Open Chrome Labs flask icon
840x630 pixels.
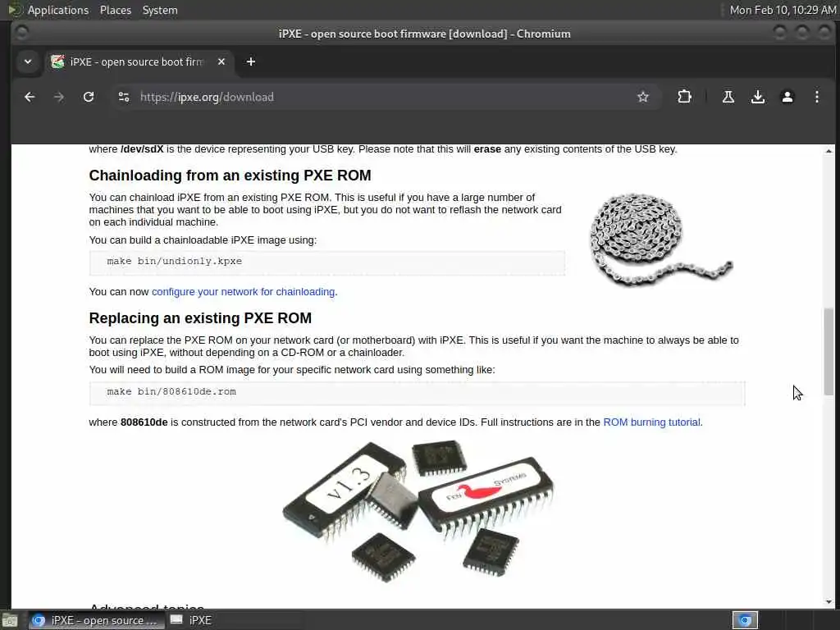[728, 97]
